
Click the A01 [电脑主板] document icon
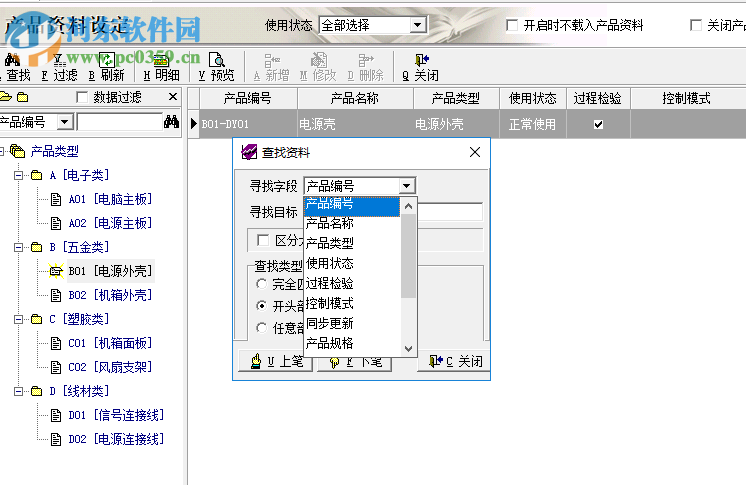point(56,199)
